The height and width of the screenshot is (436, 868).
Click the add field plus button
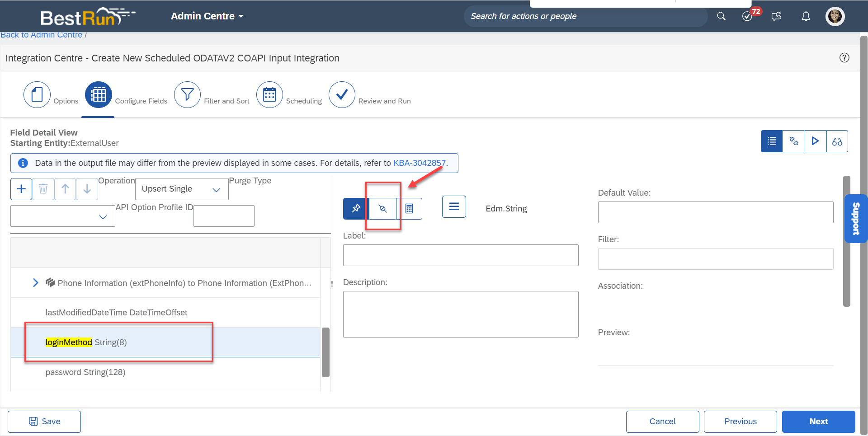pos(21,189)
